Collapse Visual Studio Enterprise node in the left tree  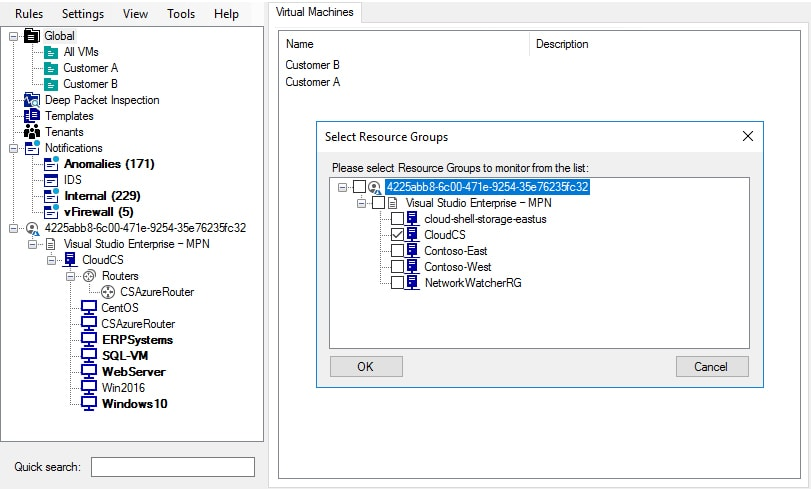pyautogui.click(x=33, y=244)
